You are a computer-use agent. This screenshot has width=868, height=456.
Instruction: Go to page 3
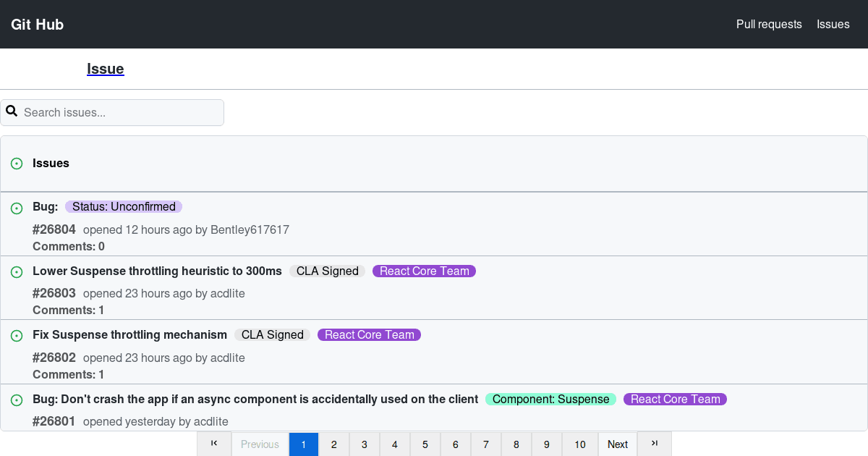click(365, 444)
